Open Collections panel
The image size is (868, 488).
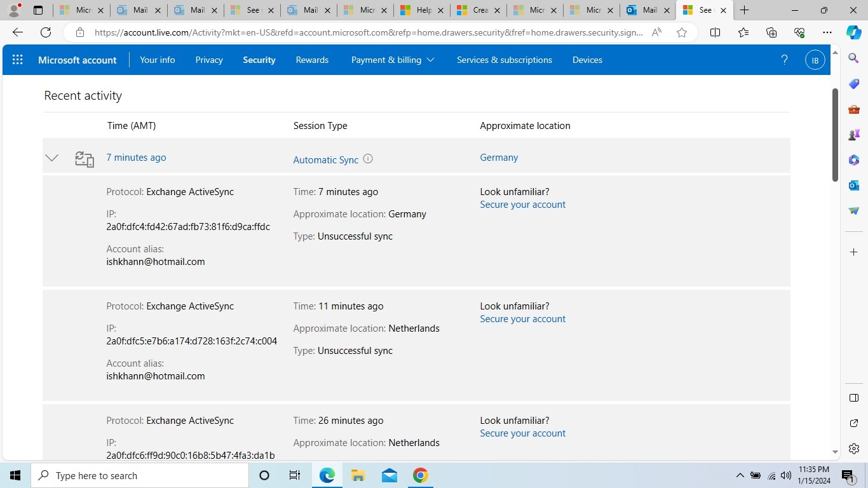coord(771,32)
